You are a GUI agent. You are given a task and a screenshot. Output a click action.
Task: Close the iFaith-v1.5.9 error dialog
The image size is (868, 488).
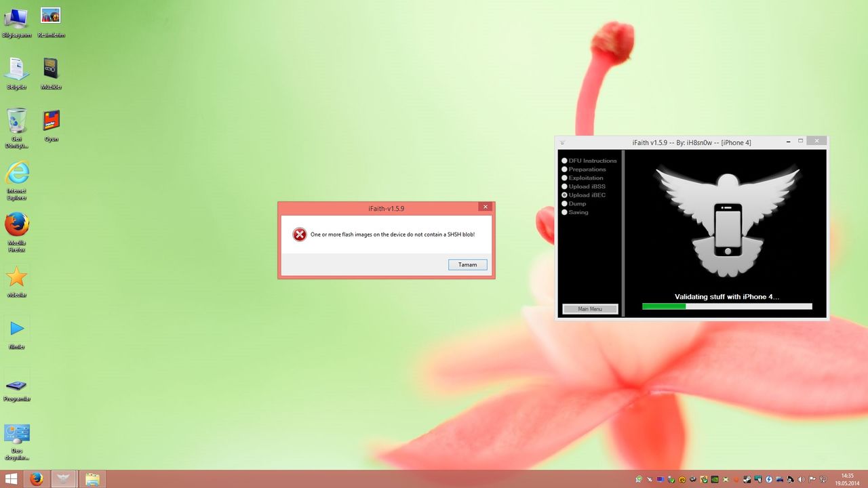(x=484, y=207)
